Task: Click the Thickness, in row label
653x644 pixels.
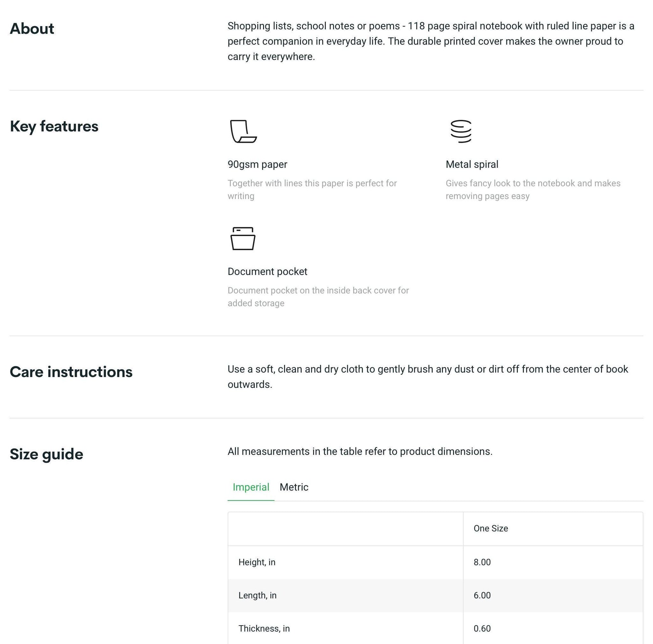Action: (264, 629)
